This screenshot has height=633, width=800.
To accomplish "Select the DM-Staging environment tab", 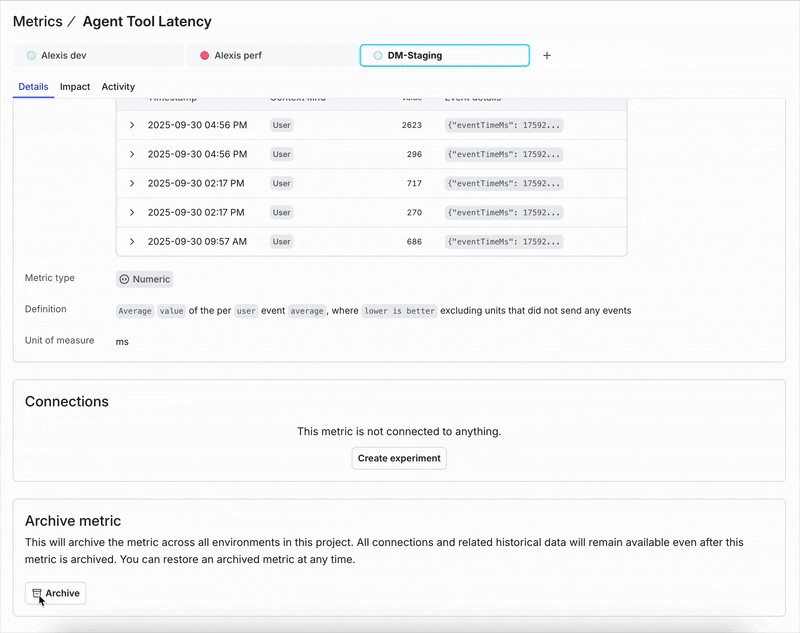I will pyautogui.click(x=445, y=56).
